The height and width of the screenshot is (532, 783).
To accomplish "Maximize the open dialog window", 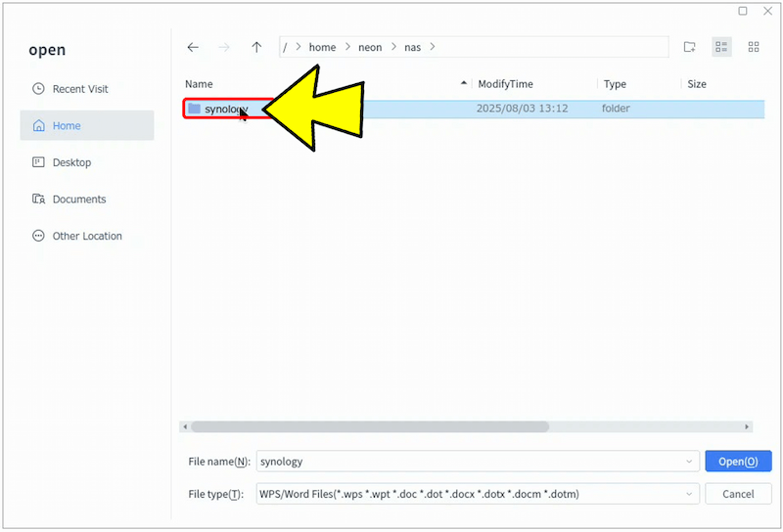I will point(743,11).
